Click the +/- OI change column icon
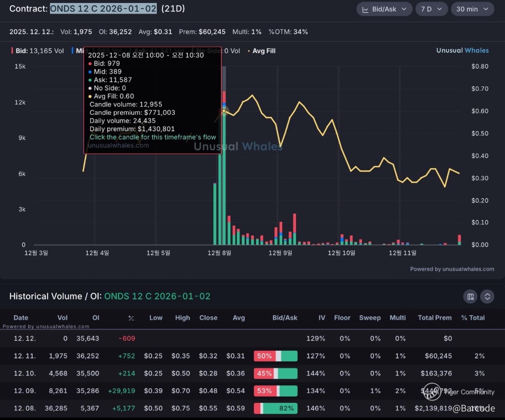The height and width of the screenshot is (420, 505). [131, 318]
